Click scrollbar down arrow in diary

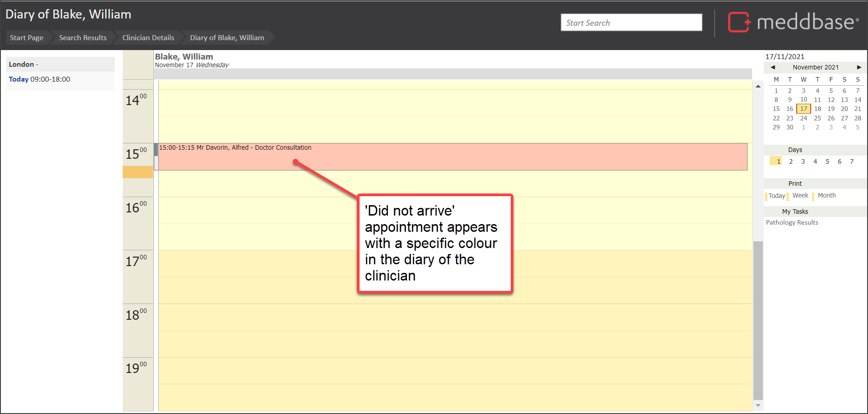[758, 405]
